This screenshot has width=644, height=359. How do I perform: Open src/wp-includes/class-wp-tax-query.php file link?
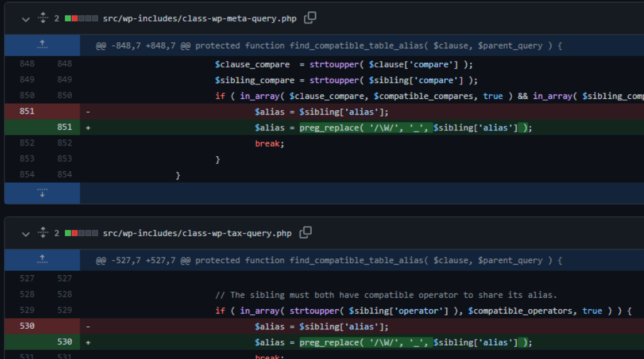coord(197,233)
